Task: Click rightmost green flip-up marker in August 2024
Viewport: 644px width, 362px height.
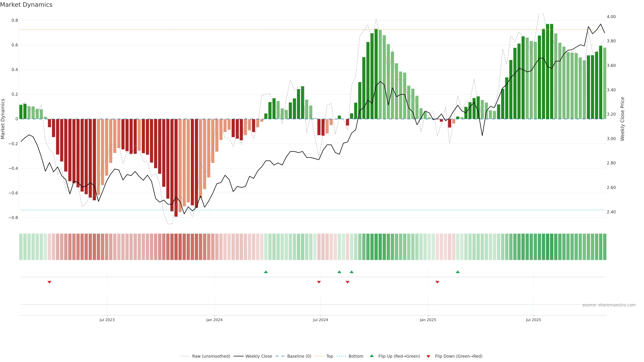Action: coord(352,272)
